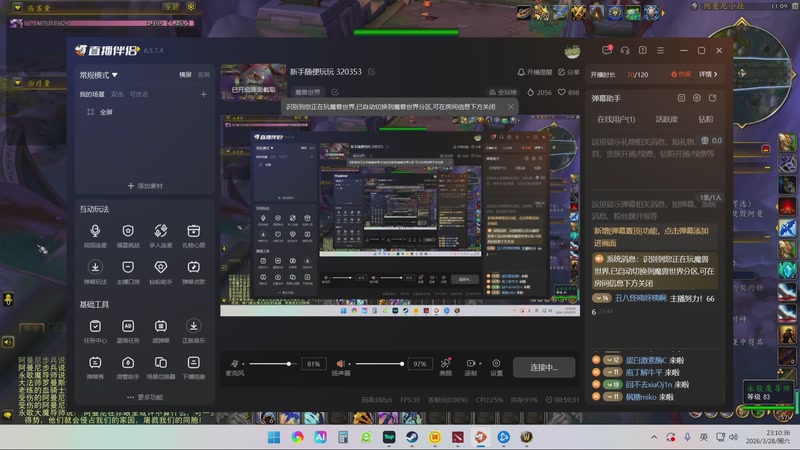Open the 读弹幕 read-danmaku tool

pyautogui.click(x=161, y=331)
